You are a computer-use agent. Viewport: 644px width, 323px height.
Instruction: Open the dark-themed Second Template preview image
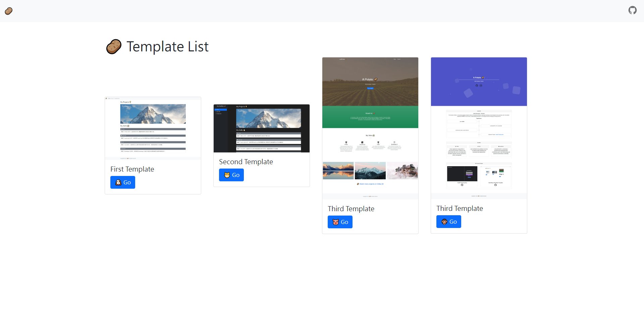click(262, 128)
